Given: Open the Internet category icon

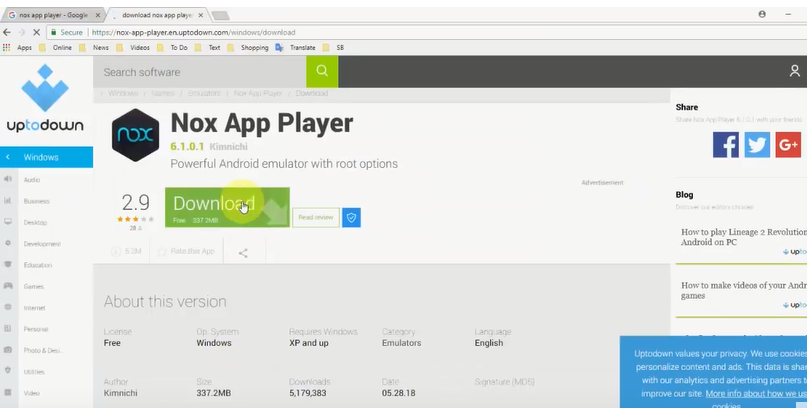Looking at the screenshot, I should (x=8, y=307).
